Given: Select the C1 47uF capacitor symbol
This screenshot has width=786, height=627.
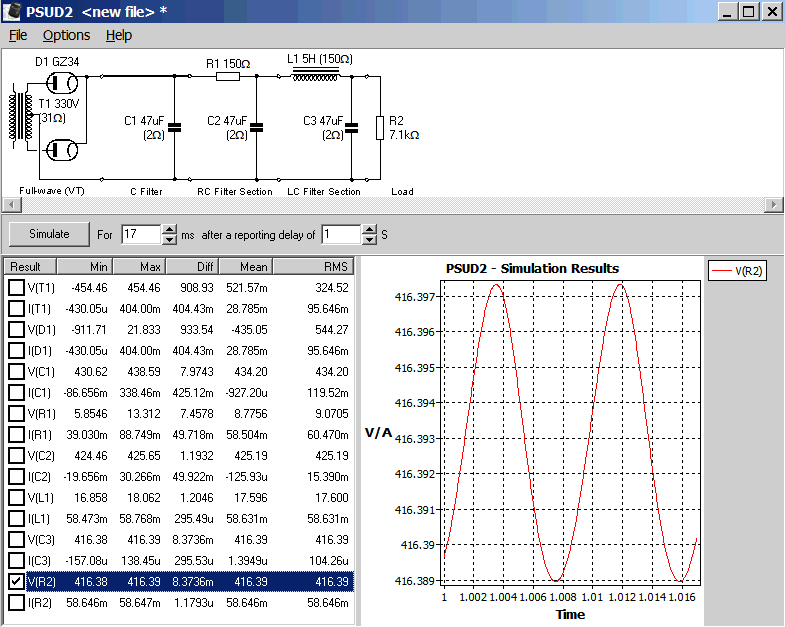Looking at the screenshot, I should 174,128.
